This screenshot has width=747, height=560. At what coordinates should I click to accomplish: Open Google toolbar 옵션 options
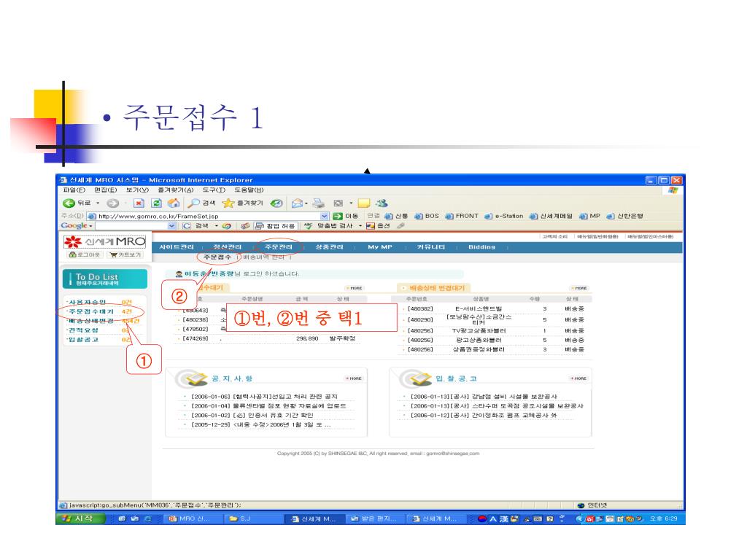pyautogui.click(x=379, y=226)
